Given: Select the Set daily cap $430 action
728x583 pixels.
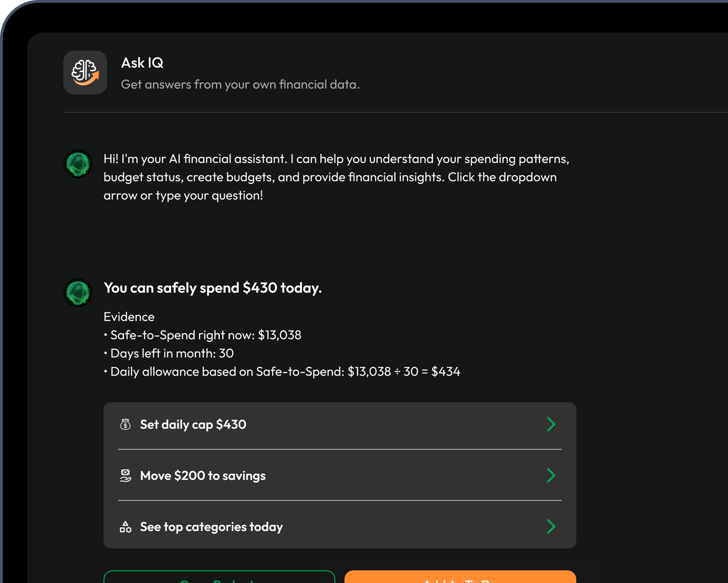Looking at the screenshot, I should pyautogui.click(x=340, y=425).
